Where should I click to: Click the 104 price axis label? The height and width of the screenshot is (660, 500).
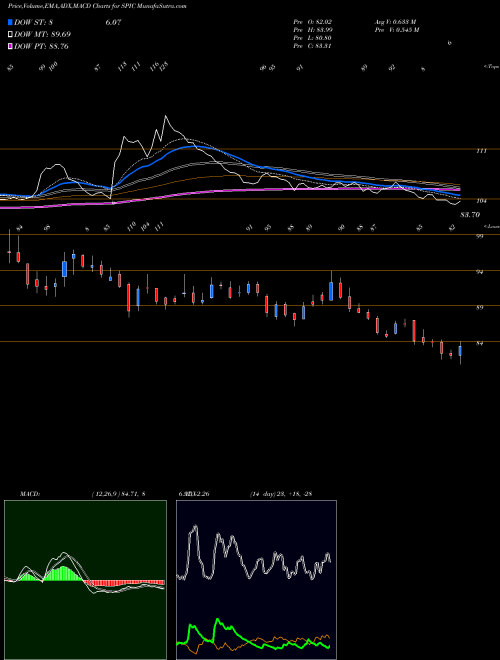(481, 201)
